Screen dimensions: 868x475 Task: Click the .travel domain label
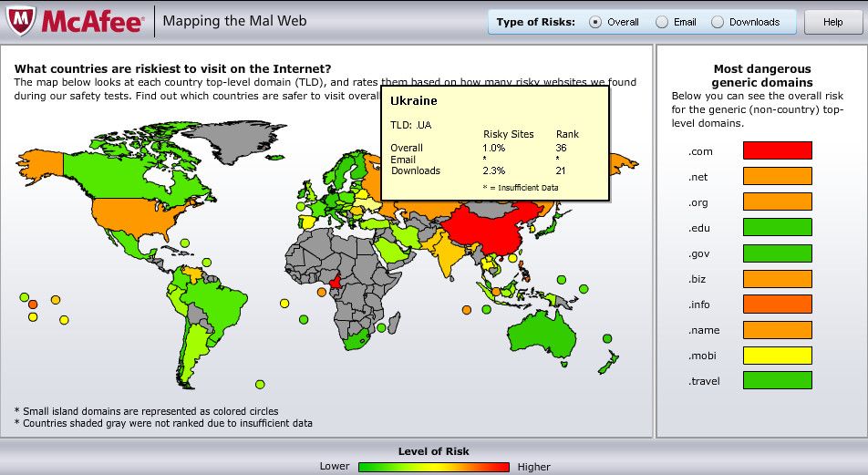coord(704,381)
